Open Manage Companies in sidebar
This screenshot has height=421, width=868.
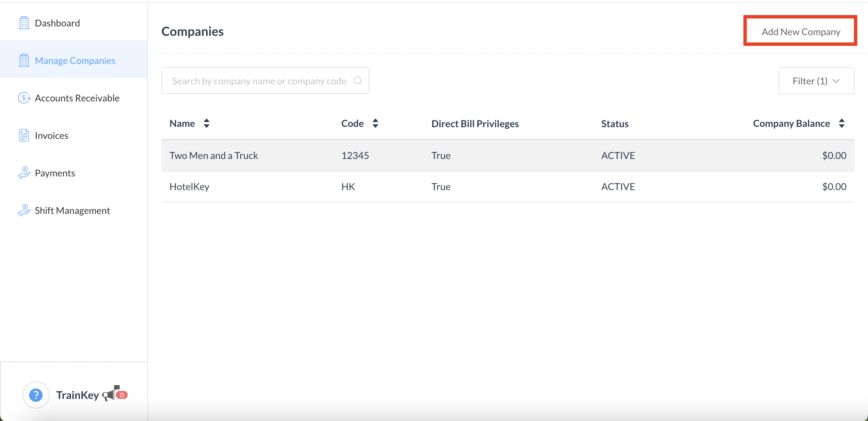75,61
